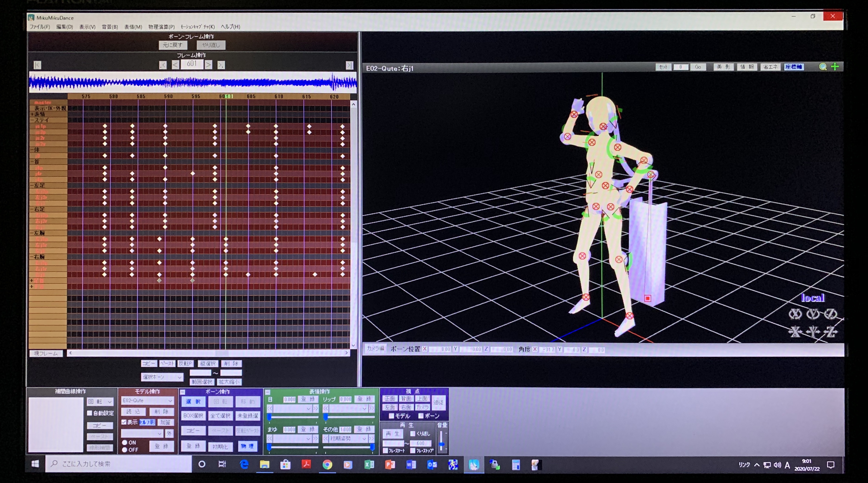Image resolution: width=868 pixels, height=483 pixels.
Task: Click the 再生 play button
Action: click(392, 434)
